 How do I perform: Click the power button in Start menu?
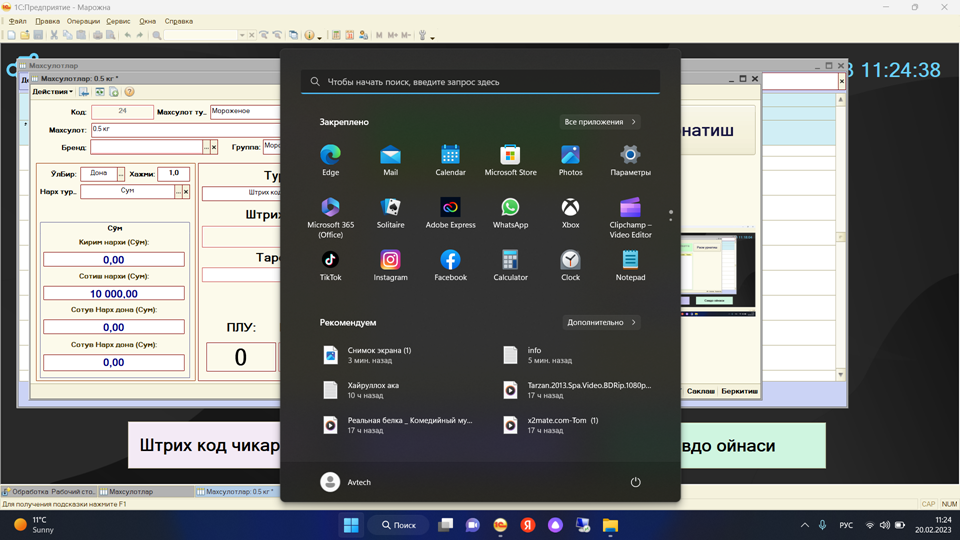click(635, 482)
